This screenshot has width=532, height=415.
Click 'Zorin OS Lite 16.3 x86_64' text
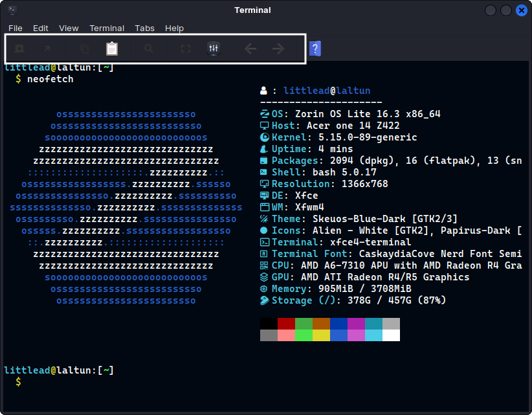(368, 114)
